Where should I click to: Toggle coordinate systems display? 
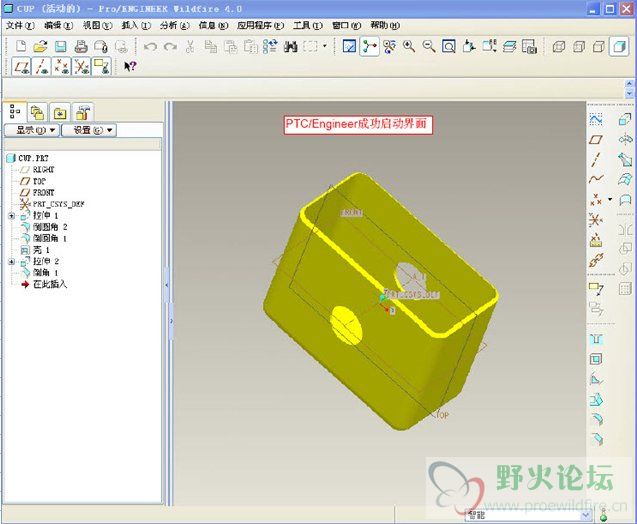point(82,66)
